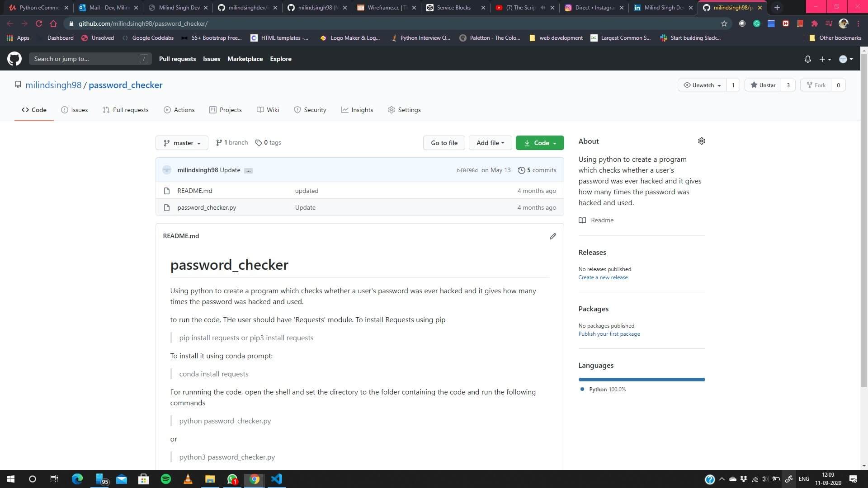The image size is (868, 488).
Task: Click Create a new release link
Action: pos(603,277)
